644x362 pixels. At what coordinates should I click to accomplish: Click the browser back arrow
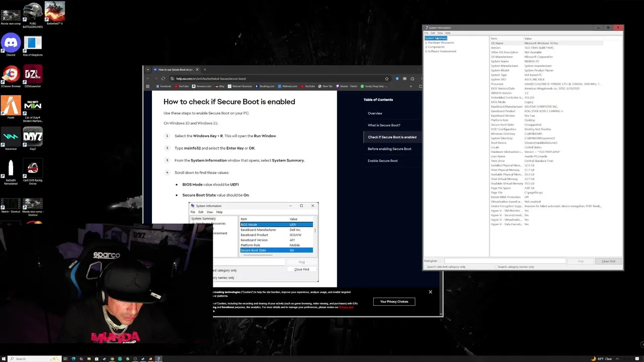[148, 78]
